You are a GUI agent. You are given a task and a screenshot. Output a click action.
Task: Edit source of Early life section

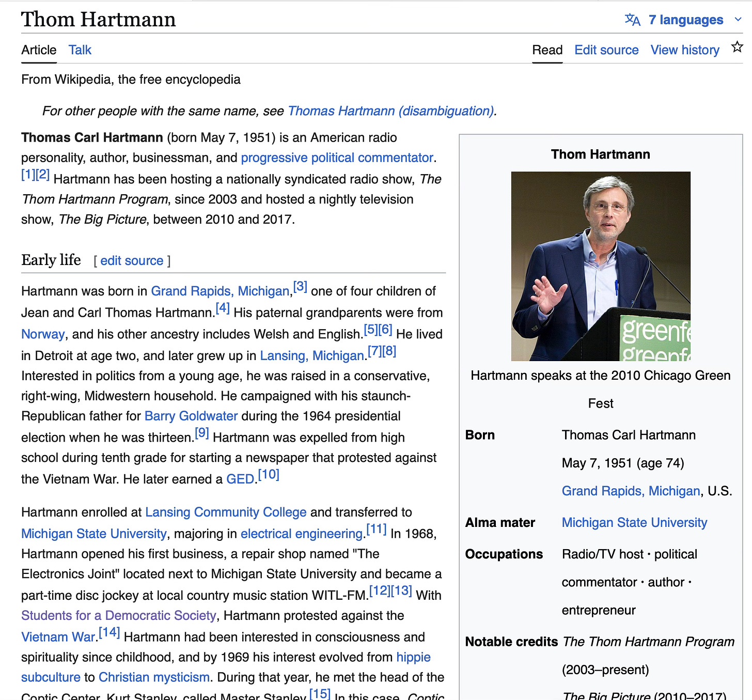click(x=132, y=261)
